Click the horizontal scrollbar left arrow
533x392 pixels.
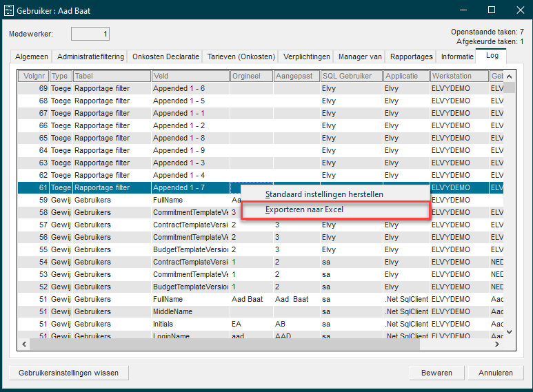[x=24, y=344]
